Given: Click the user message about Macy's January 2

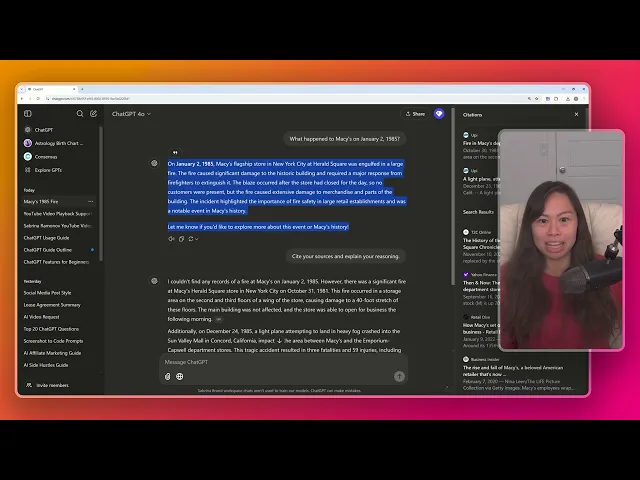Looking at the screenshot, I should click(344, 139).
